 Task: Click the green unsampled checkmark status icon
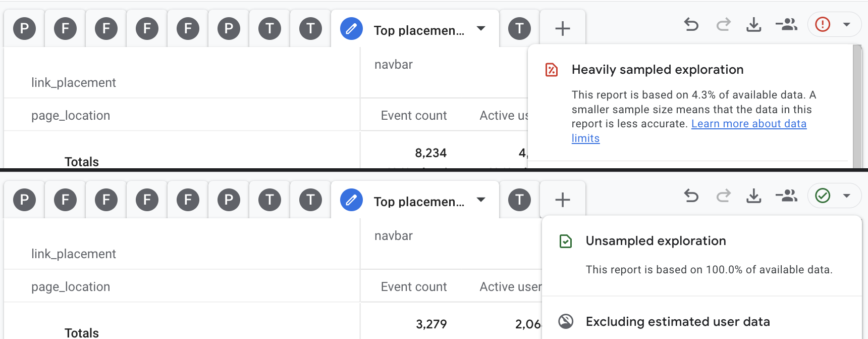[823, 196]
